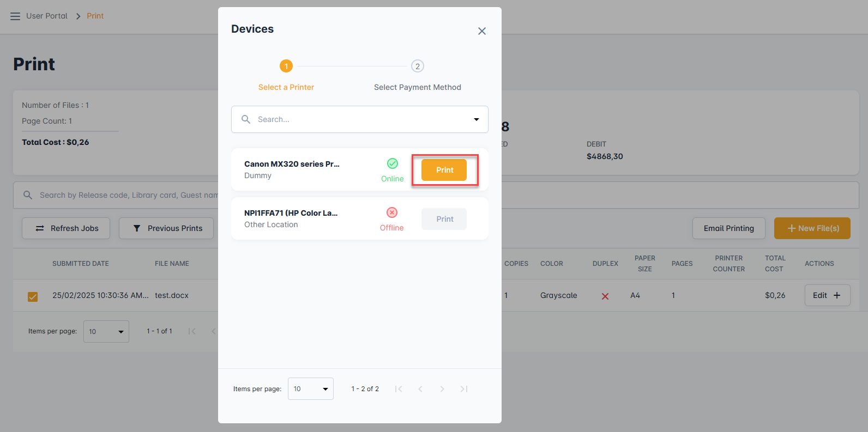Go to next page in Devices dialog

pos(442,389)
